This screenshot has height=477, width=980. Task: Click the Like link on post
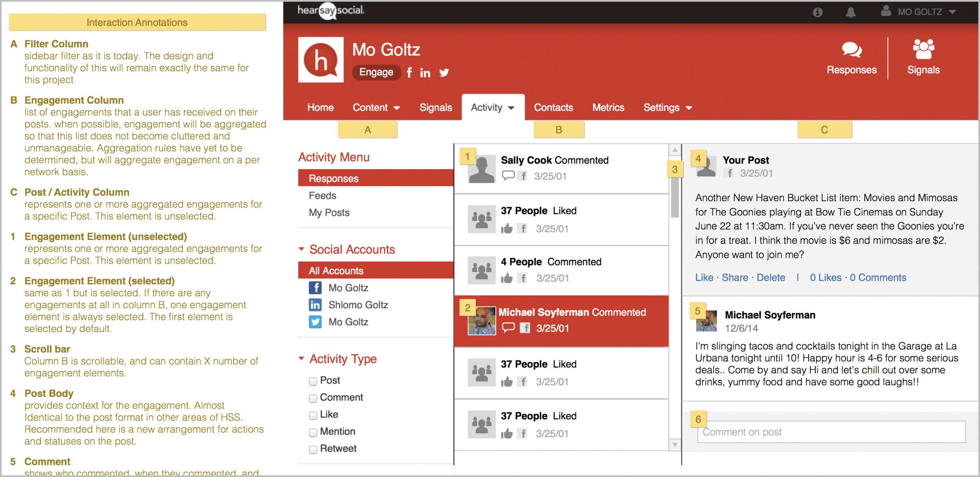point(704,277)
